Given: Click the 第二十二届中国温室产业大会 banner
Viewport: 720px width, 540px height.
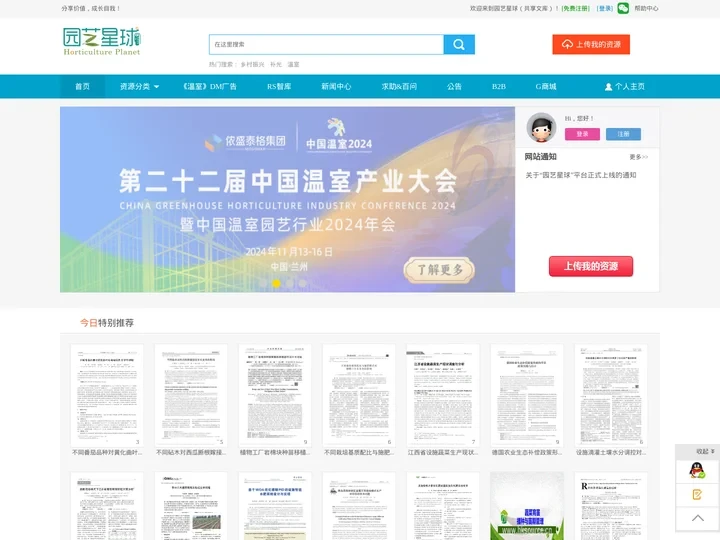Looking at the screenshot, I should 287,200.
